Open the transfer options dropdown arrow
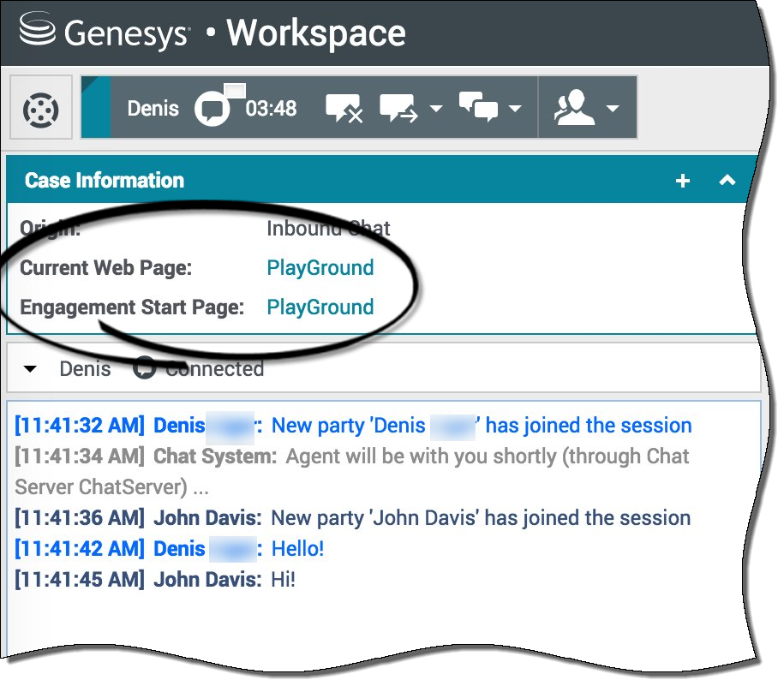The height and width of the screenshot is (686, 784). [436, 108]
